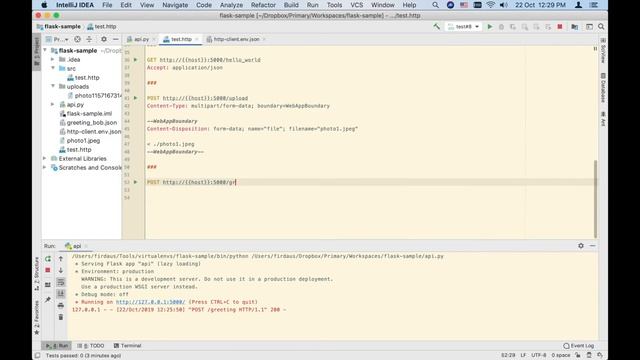Viewport: 640px width, 360px height.
Task: Open the VCS menu
Action: pos(356,5)
